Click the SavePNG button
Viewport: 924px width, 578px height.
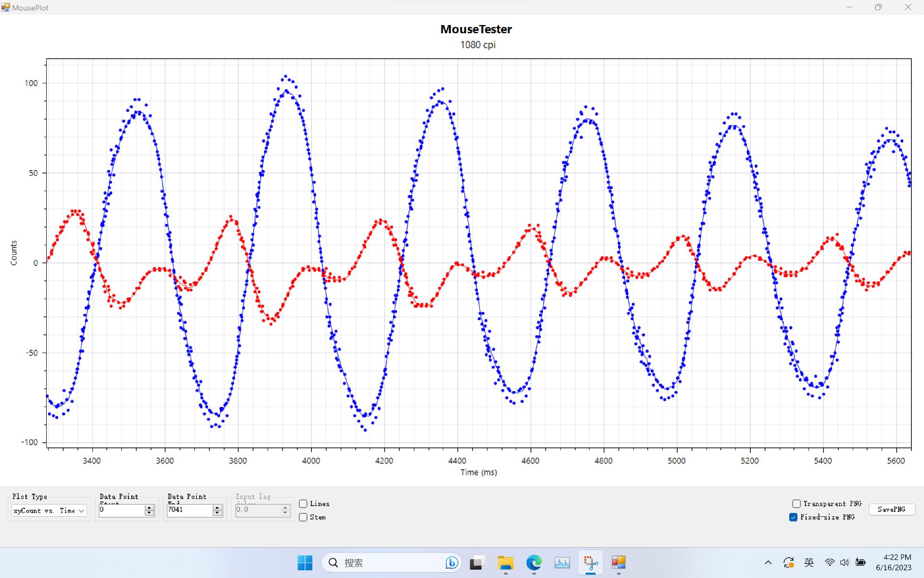tap(891, 510)
